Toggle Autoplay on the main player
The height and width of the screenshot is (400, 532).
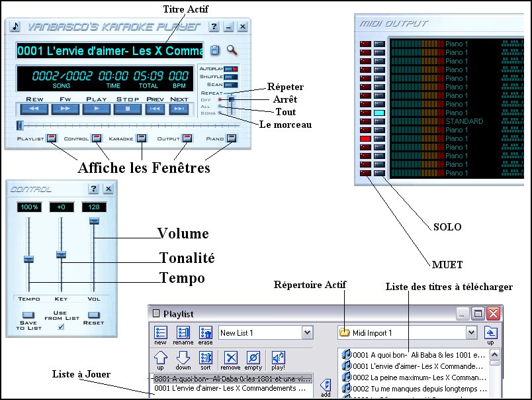coord(230,69)
